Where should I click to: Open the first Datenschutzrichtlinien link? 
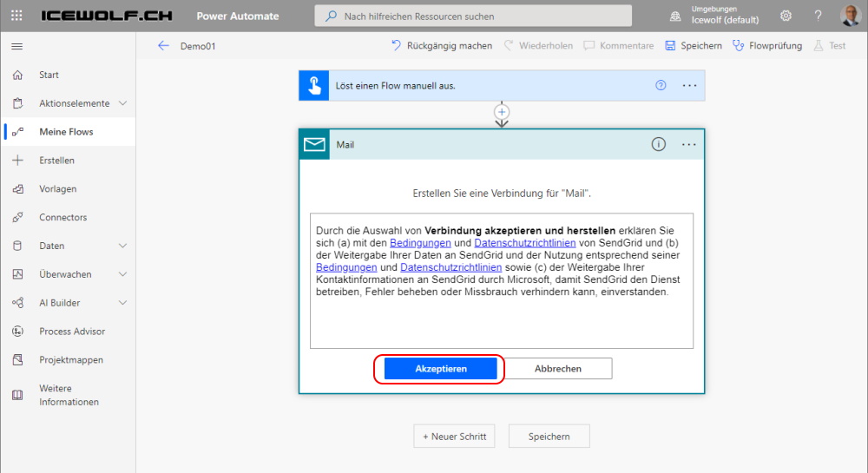525,243
